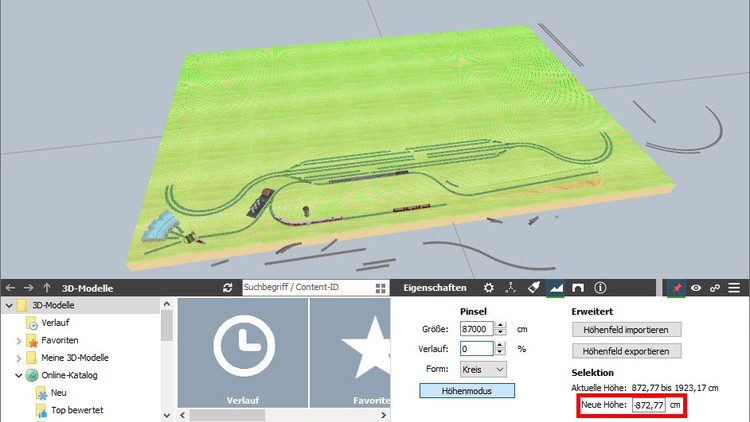Click thumbnail scrollbar left arrow
The height and width of the screenshot is (422, 750).
click(x=183, y=415)
